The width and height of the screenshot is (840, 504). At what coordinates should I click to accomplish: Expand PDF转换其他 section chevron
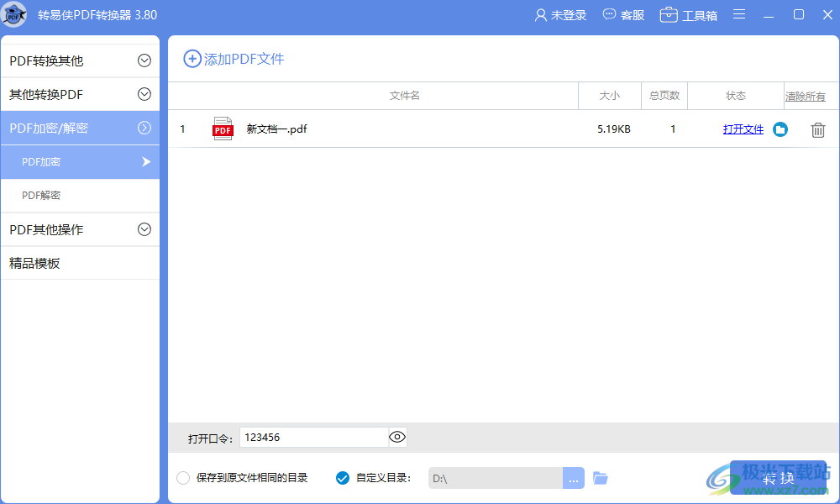144,60
